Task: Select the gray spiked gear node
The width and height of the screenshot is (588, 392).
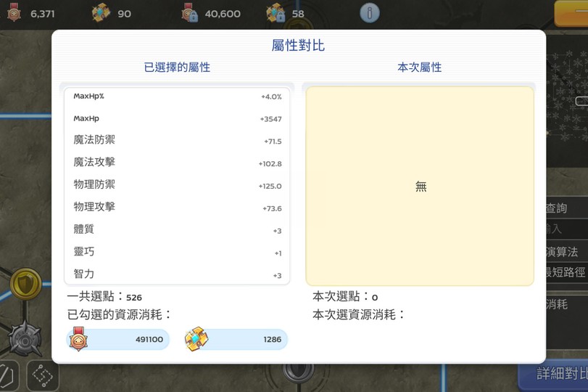Action: [25, 340]
